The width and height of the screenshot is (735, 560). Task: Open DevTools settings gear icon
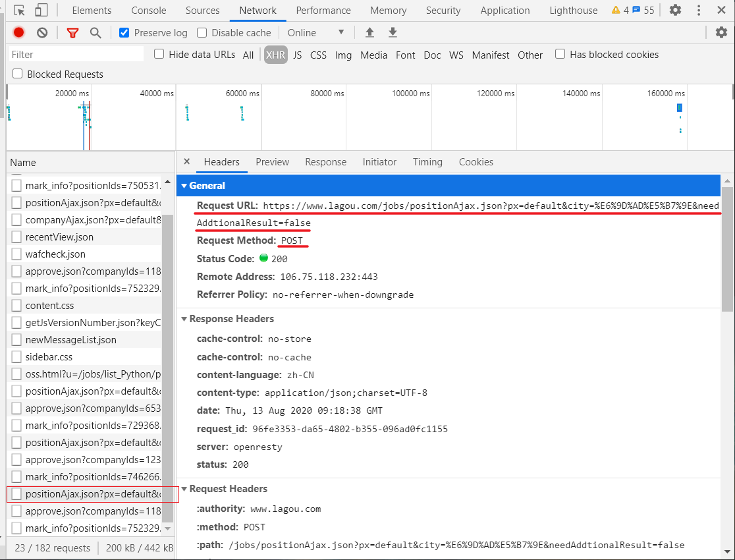coord(675,11)
